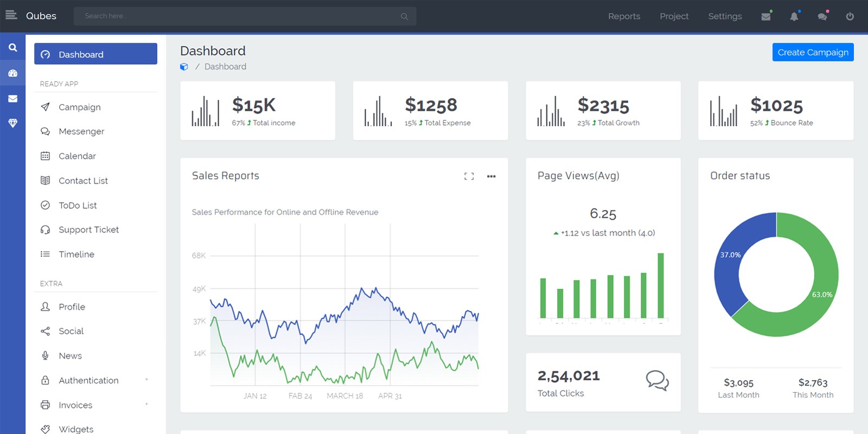Open the Messenger sidebar link

(x=81, y=131)
